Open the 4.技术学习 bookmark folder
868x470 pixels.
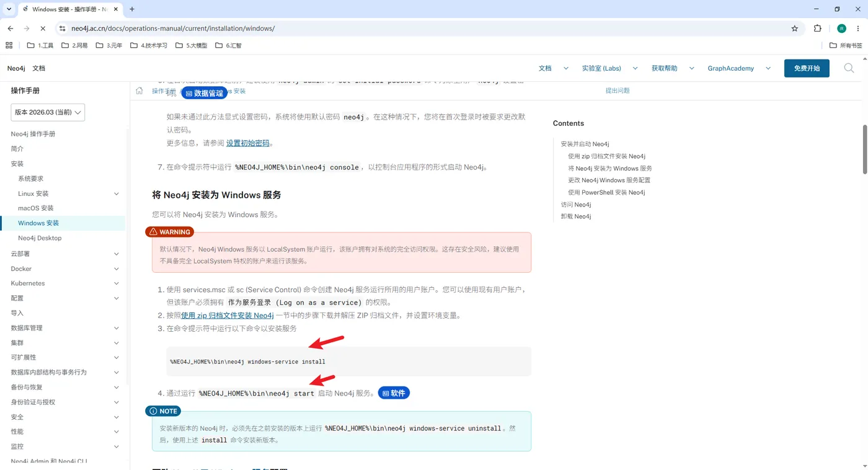point(149,45)
